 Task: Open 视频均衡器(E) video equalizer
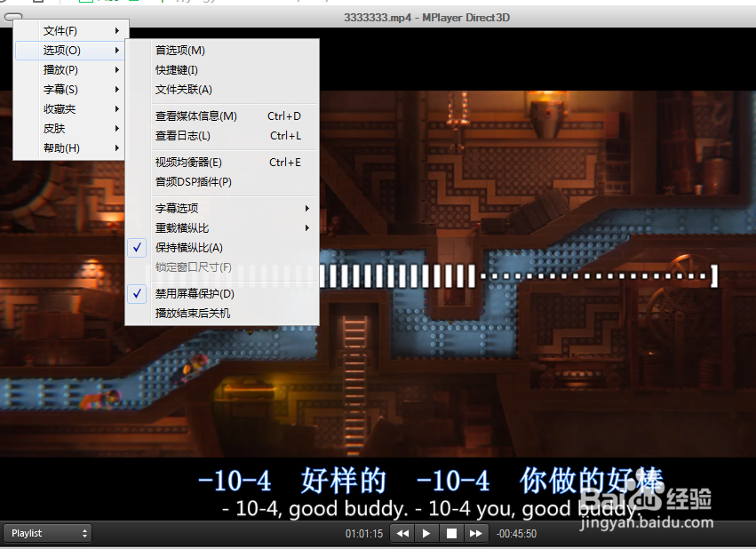pyautogui.click(x=222, y=163)
